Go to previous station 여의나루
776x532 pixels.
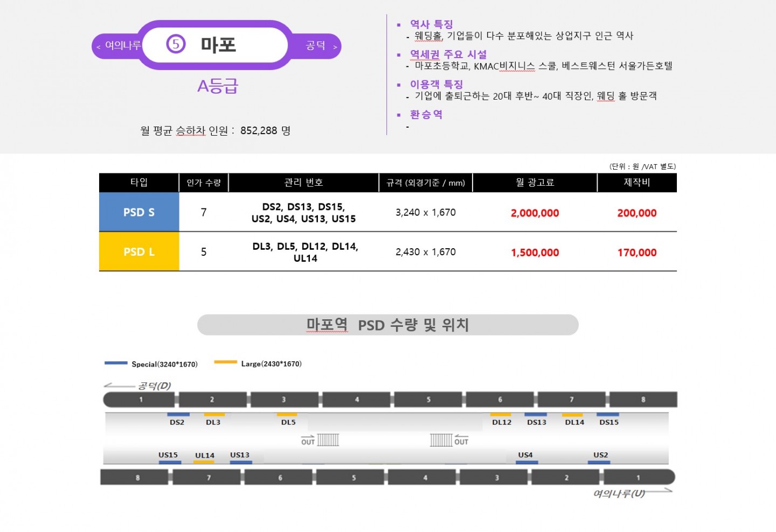[x=119, y=46]
